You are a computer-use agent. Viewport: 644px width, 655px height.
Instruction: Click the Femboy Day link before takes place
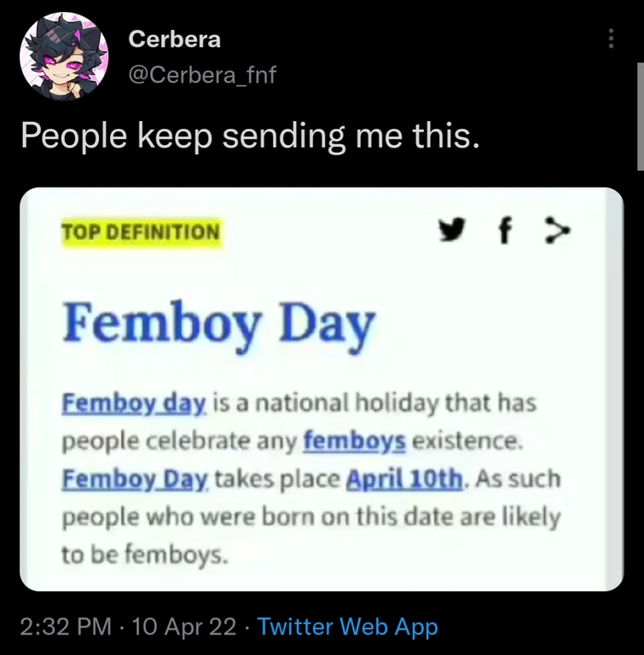coord(135,479)
